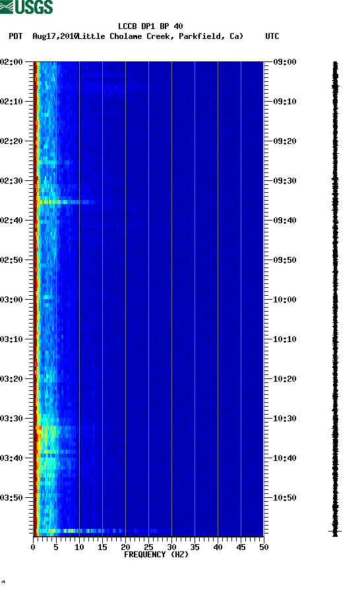This screenshot has height=589, width=364.
Task: Click the 09:00 UTC time label
Action: [x=285, y=61]
